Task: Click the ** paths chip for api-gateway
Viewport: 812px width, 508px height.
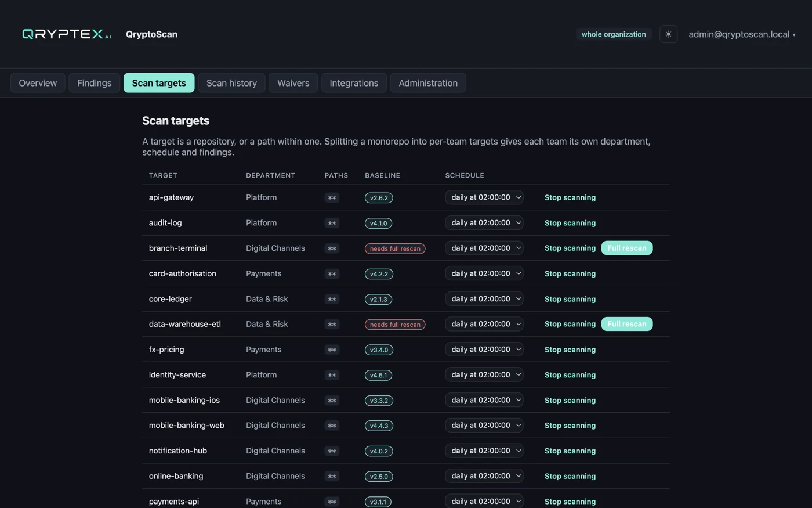Action: (332, 198)
